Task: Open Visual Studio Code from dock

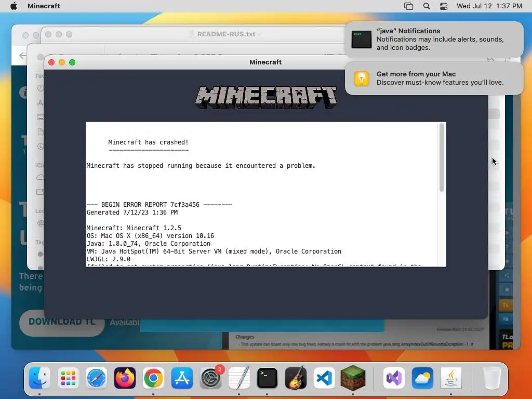Action: click(x=324, y=378)
